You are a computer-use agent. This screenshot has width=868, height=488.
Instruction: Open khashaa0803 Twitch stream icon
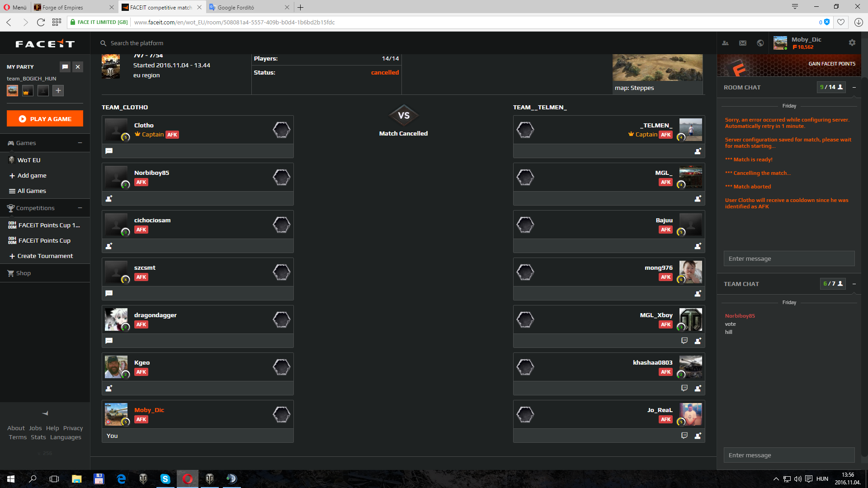(x=684, y=388)
